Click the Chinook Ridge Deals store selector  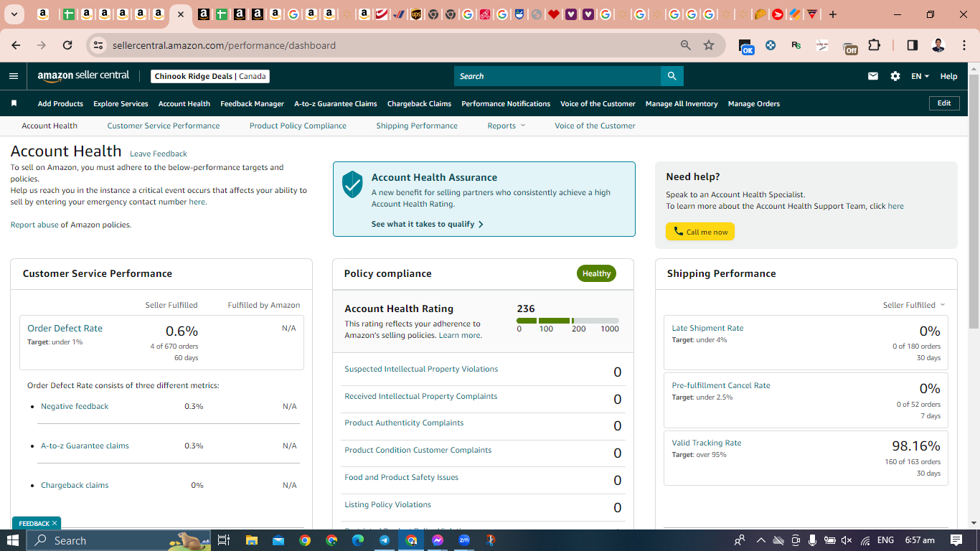(x=210, y=76)
